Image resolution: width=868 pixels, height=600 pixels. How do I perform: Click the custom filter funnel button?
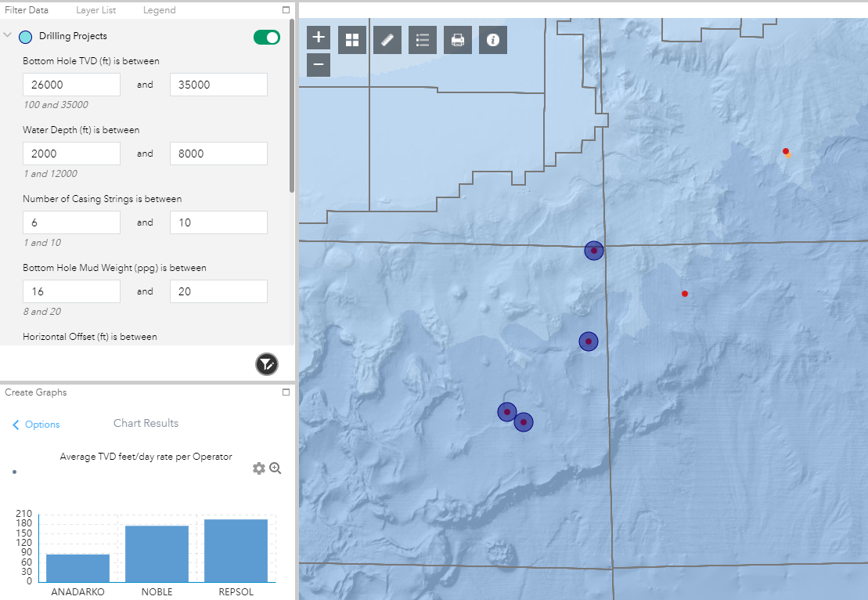point(267,363)
